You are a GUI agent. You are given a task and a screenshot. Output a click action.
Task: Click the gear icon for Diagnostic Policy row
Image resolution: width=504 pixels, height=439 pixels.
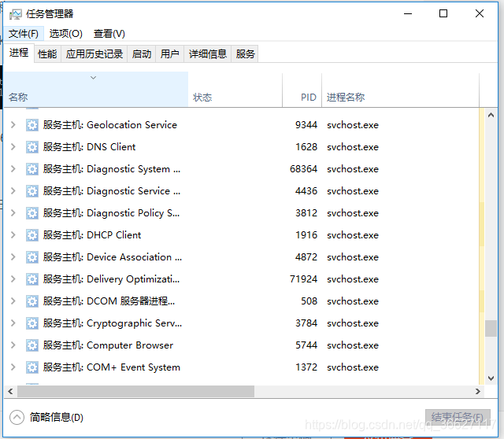pyautogui.click(x=31, y=213)
